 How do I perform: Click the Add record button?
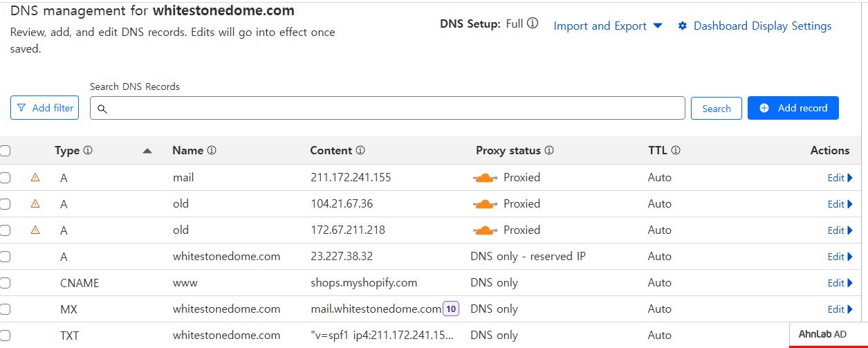[x=793, y=108]
